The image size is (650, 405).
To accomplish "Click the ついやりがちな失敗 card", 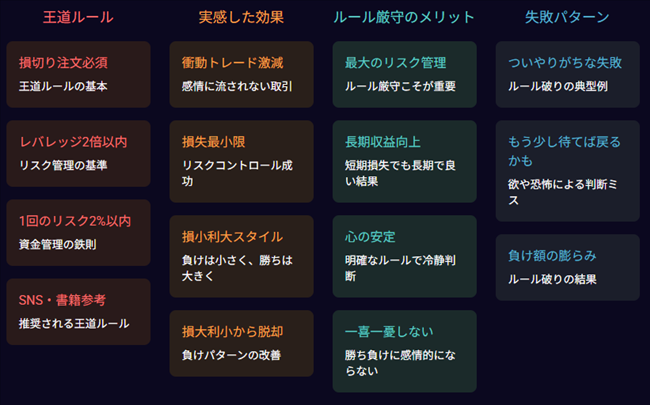I will (567, 74).
